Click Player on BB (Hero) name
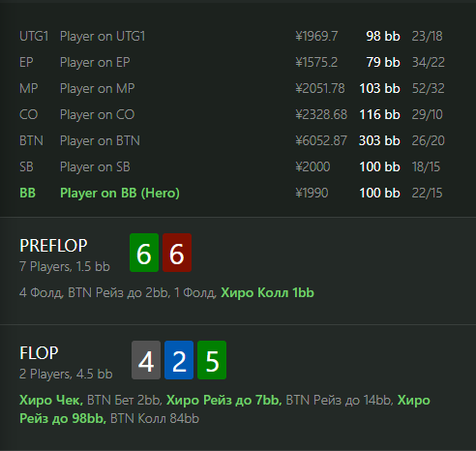The height and width of the screenshot is (451, 476). (120, 193)
